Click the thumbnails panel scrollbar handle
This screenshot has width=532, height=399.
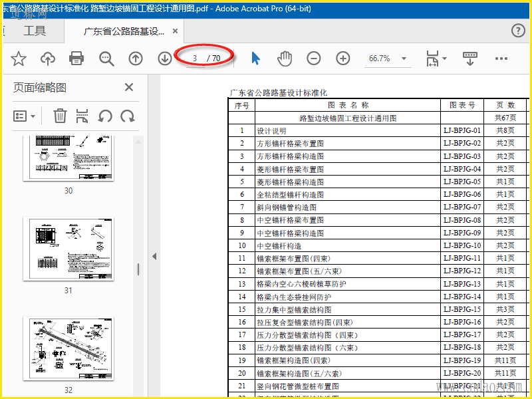click(x=138, y=269)
